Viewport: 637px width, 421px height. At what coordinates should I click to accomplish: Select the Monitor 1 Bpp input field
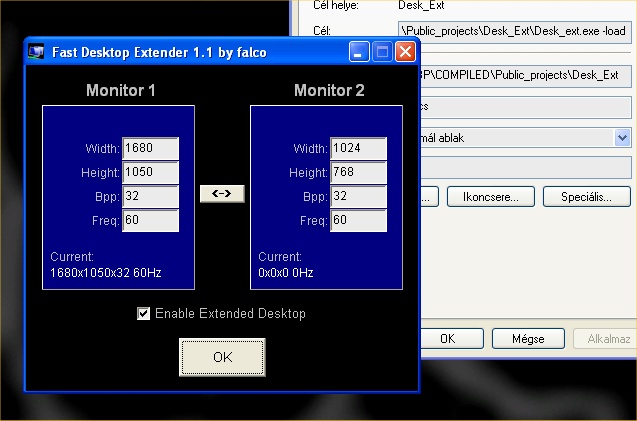(x=151, y=196)
